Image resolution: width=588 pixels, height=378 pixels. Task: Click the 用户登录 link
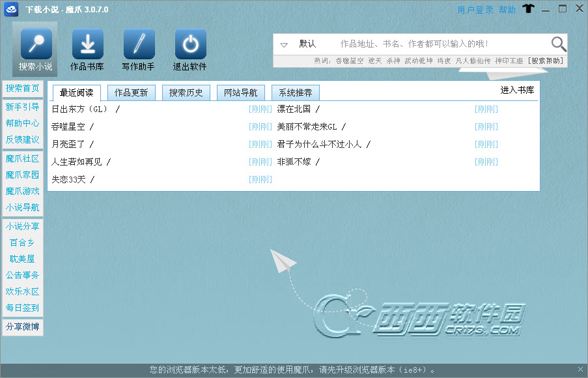pyautogui.click(x=475, y=10)
